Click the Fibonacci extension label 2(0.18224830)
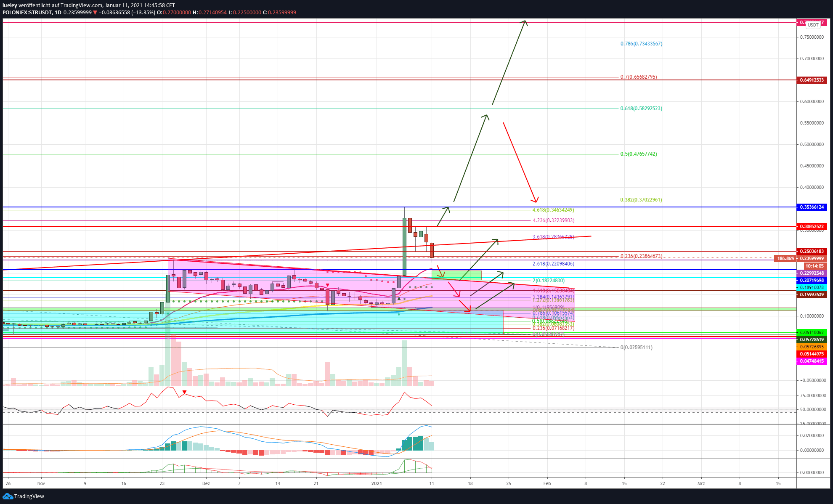Image resolution: width=833 pixels, height=504 pixels. pos(549,281)
